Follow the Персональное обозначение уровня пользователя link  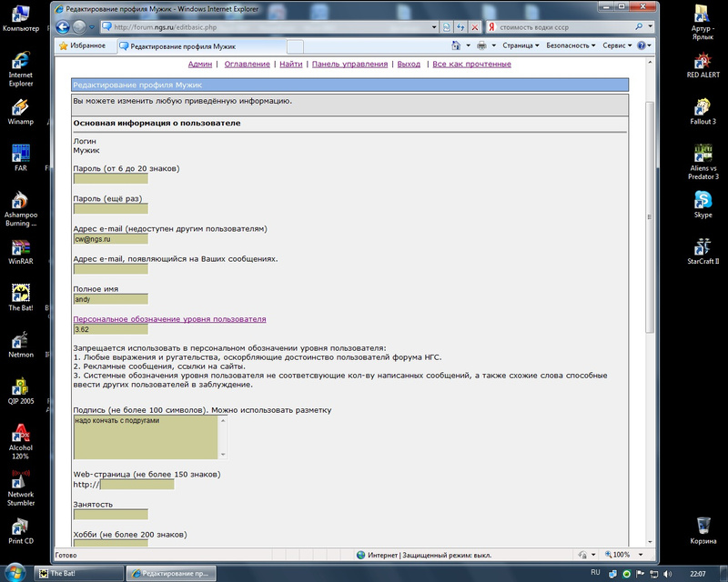[x=169, y=319]
